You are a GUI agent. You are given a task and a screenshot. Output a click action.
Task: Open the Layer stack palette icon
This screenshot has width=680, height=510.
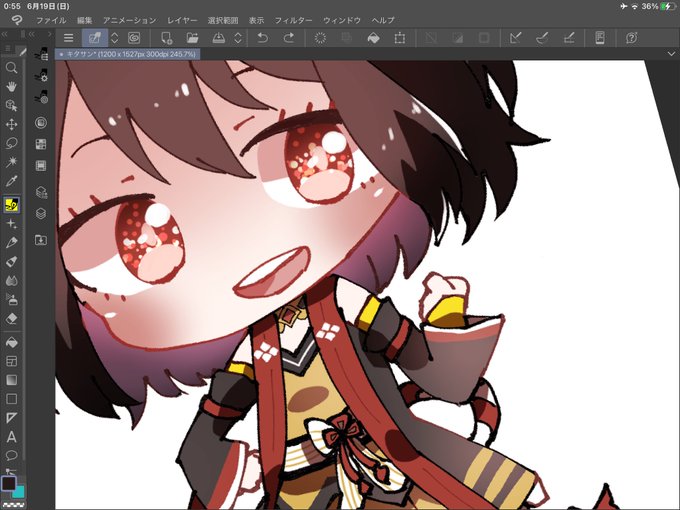(41, 213)
